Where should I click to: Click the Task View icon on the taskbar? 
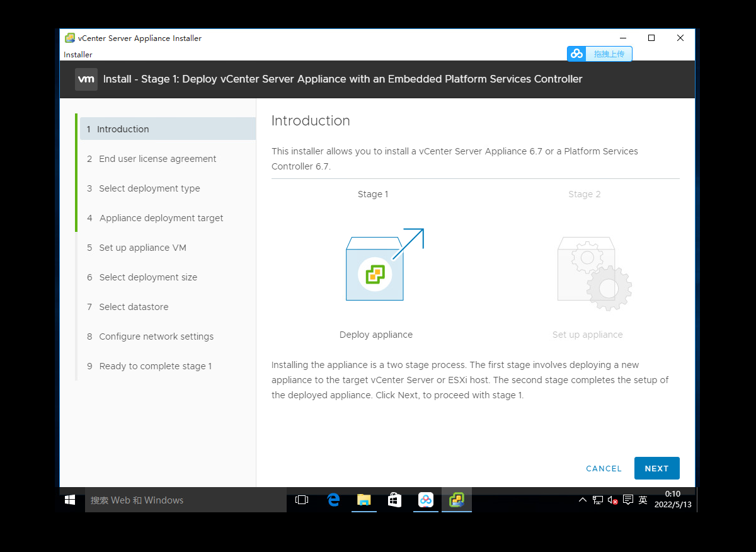[x=302, y=500]
